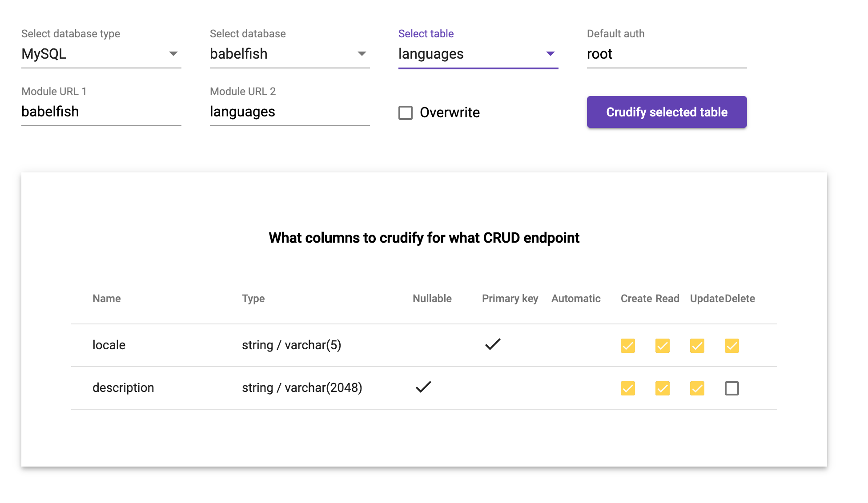Uncheck Create for the description column
This screenshot has height=503, width=868.
pyautogui.click(x=628, y=388)
